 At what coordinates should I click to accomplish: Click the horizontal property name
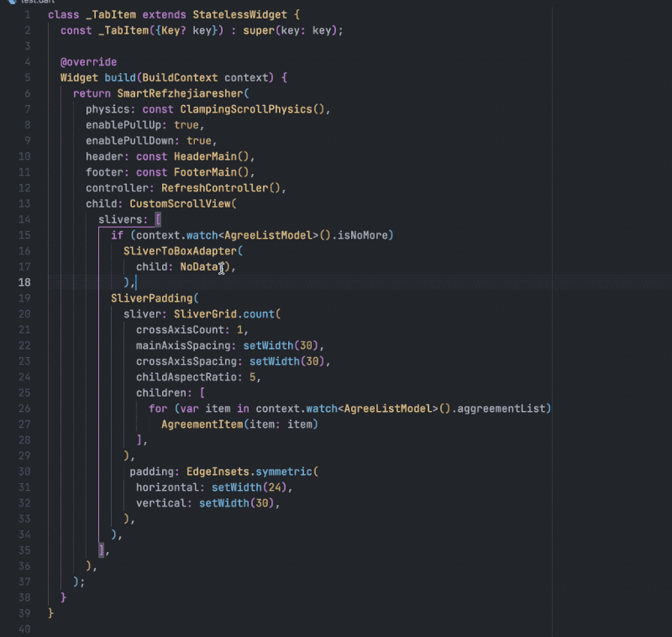(167, 487)
